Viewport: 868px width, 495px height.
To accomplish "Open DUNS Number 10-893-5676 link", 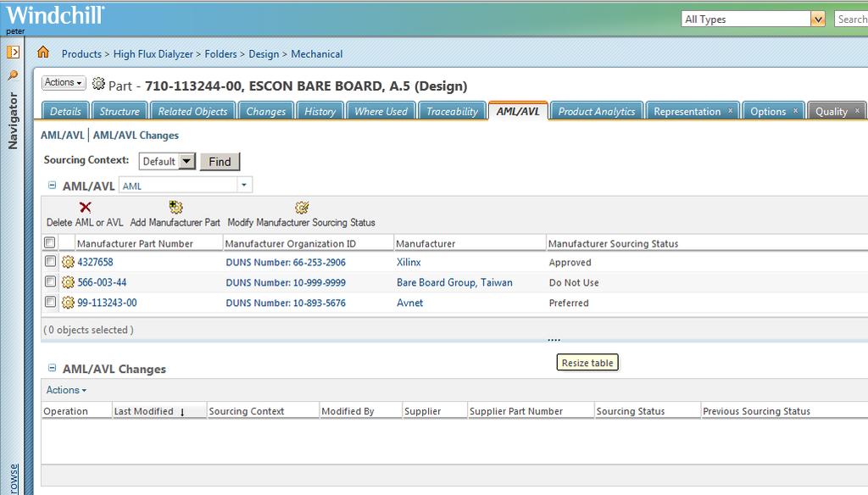I will point(286,303).
